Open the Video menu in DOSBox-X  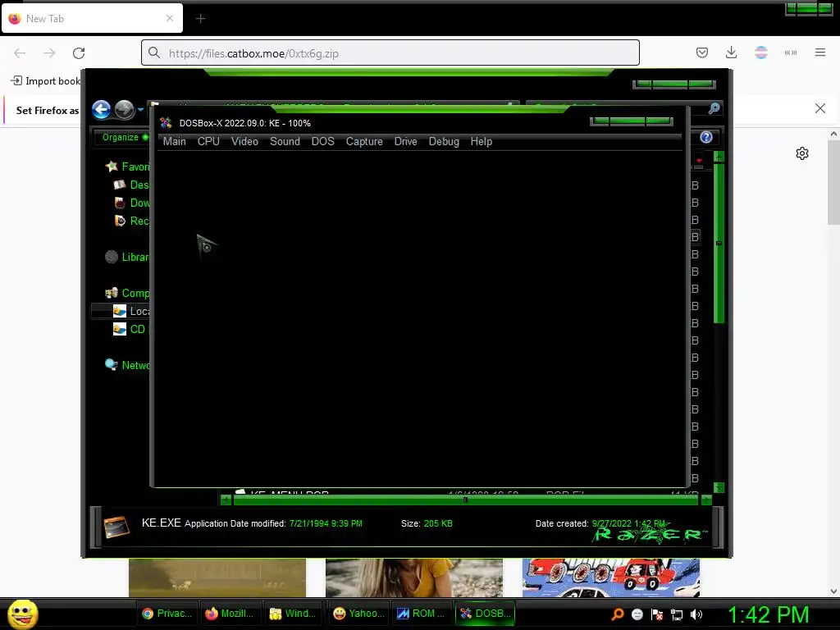click(244, 141)
